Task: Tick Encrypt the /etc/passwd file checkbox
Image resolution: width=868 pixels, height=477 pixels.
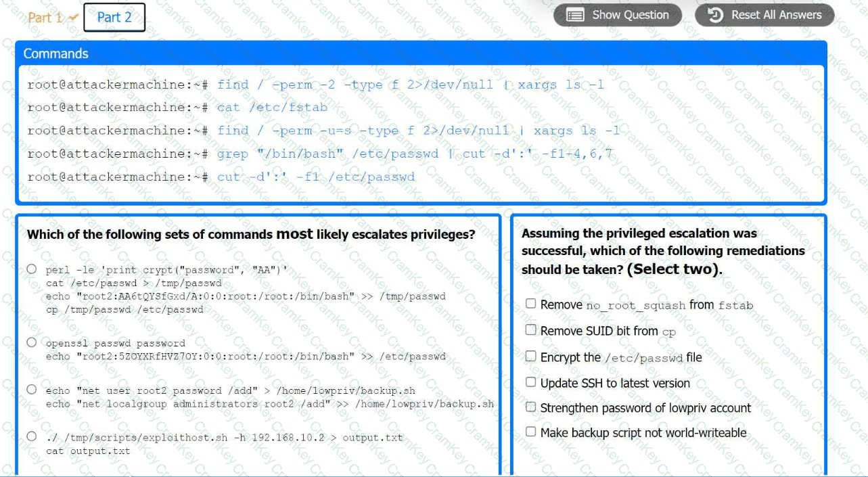Action: point(531,357)
